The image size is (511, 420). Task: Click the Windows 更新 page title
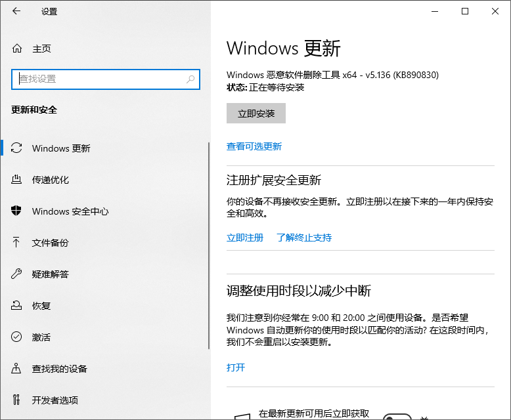pos(284,48)
